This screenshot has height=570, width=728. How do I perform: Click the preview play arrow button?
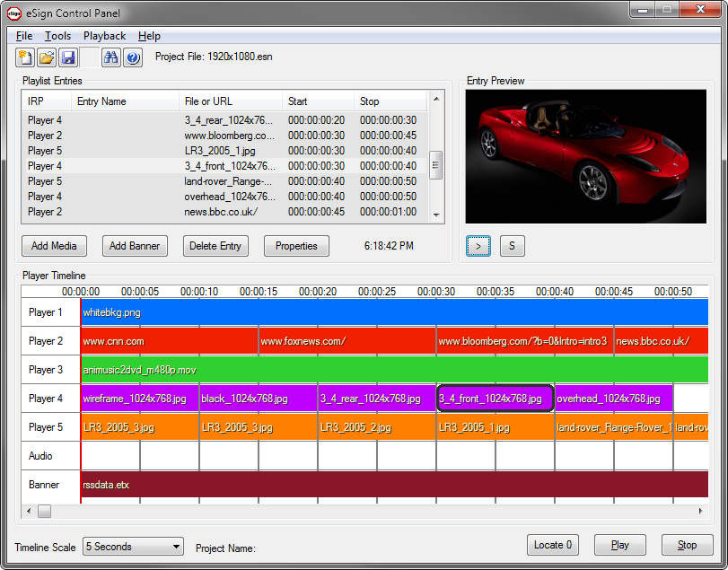(478, 246)
